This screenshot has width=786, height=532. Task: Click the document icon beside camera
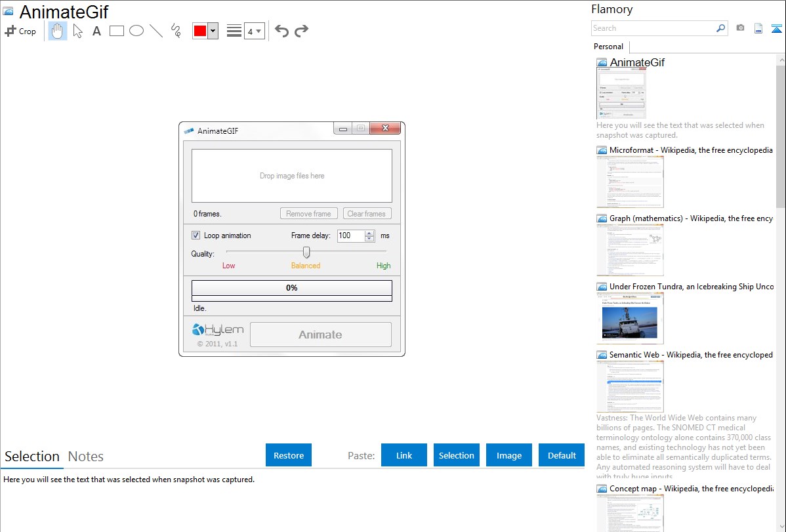pyautogui.click(x=758, y=28)
